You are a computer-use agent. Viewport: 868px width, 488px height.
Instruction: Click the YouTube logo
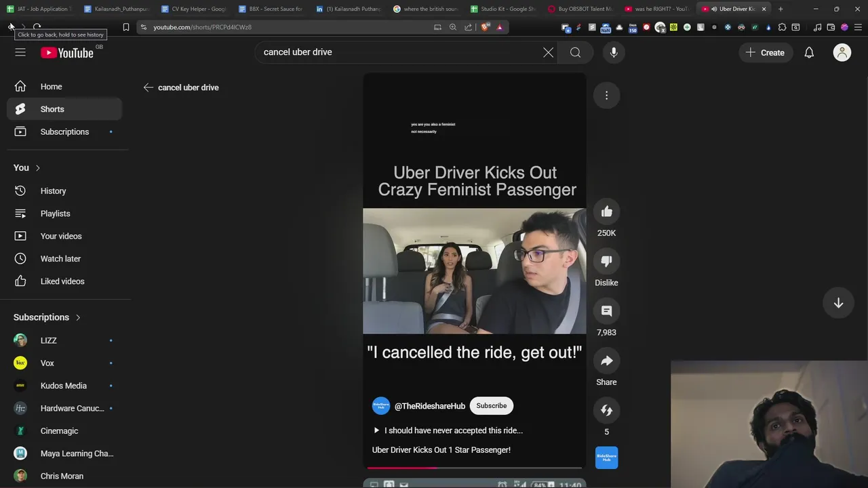[66, 53]
